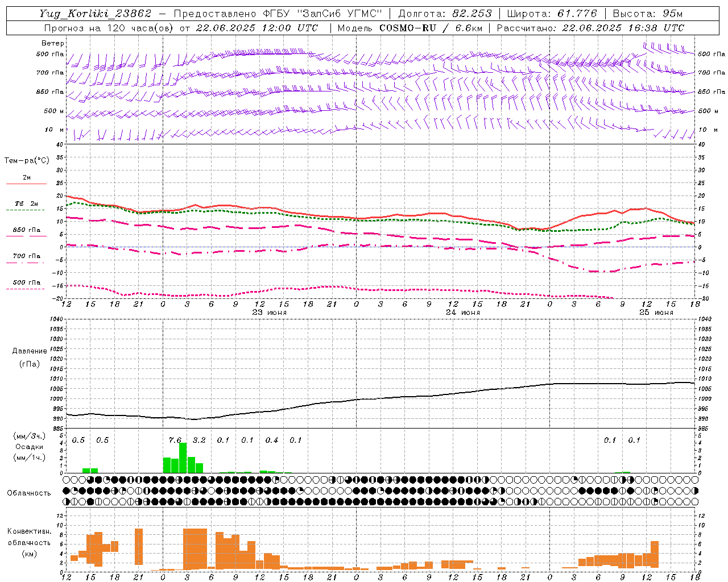Click the Осадки precipitation label

[x=29, y=447]
